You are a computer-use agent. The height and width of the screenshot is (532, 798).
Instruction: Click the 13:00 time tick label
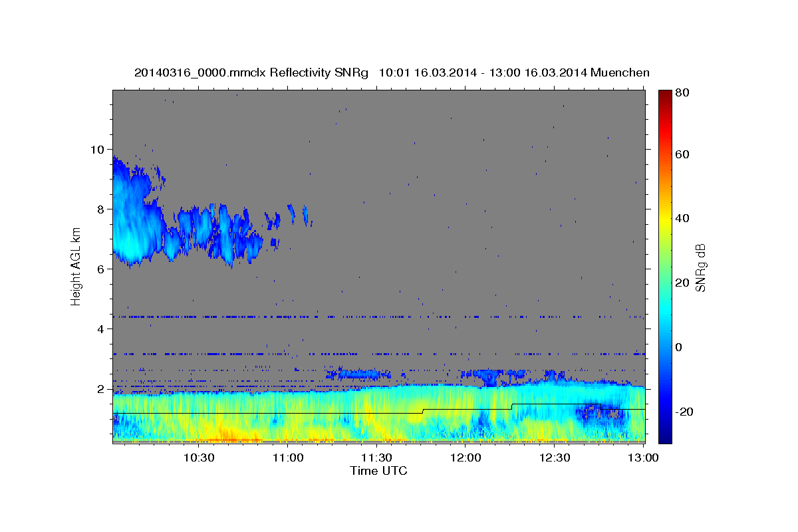[643, 458]
